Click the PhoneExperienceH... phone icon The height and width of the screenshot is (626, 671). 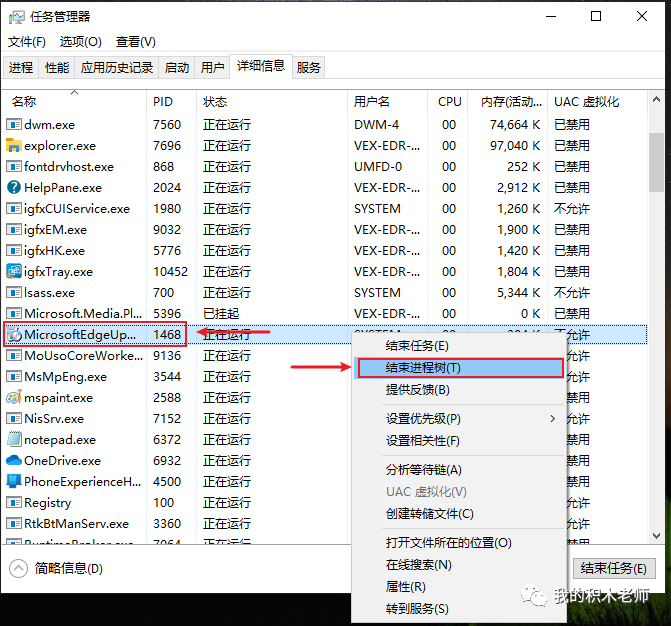tap(14, 481)
